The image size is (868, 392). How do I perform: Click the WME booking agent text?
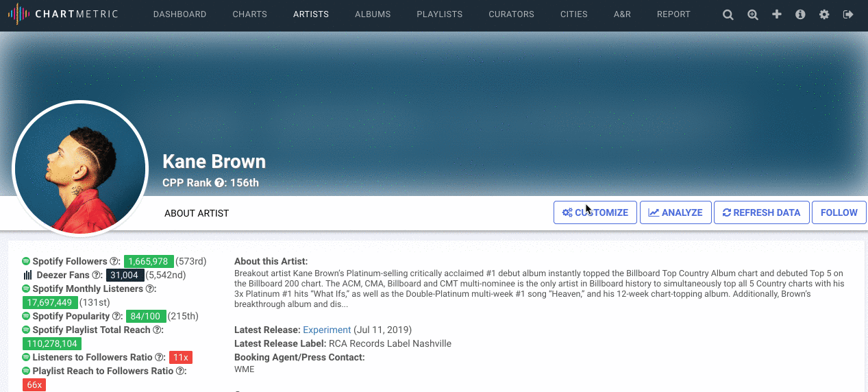[245, 369]
